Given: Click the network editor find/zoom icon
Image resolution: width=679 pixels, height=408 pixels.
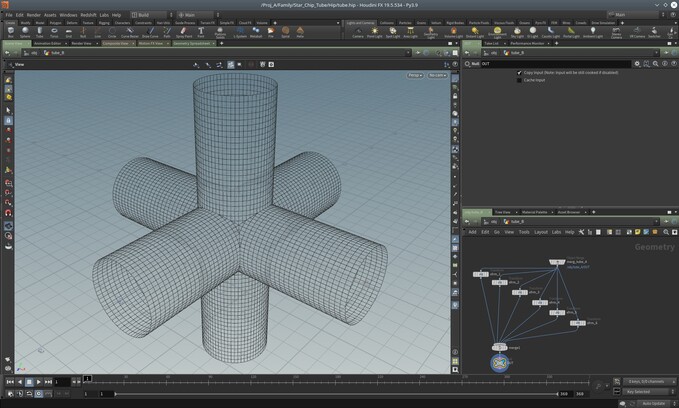Looking at the screenshot, I should click(x=666, y=232).
